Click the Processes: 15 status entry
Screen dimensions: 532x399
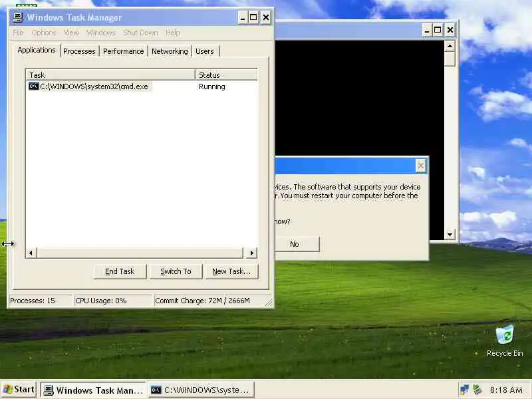tap(40, 301)
